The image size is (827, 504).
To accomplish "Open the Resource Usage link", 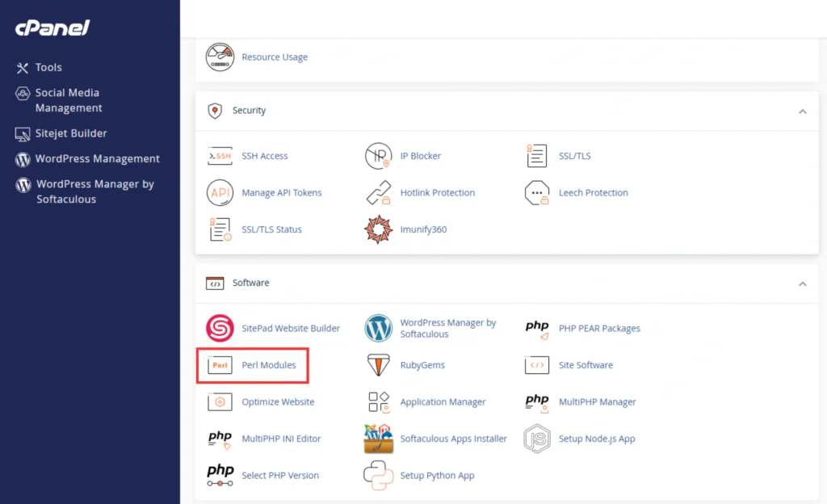I will [x=275, y=57].
